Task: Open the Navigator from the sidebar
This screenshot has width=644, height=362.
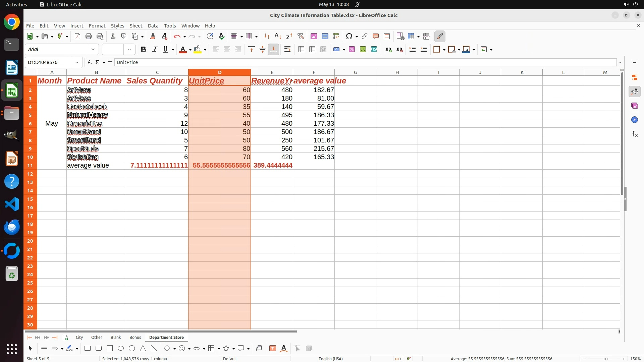Action: click(634, 120)
